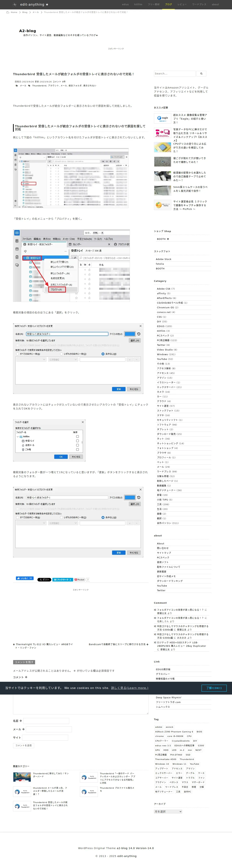
Task: Open 自作パソコン (311) category link
Action: (168, 523)
